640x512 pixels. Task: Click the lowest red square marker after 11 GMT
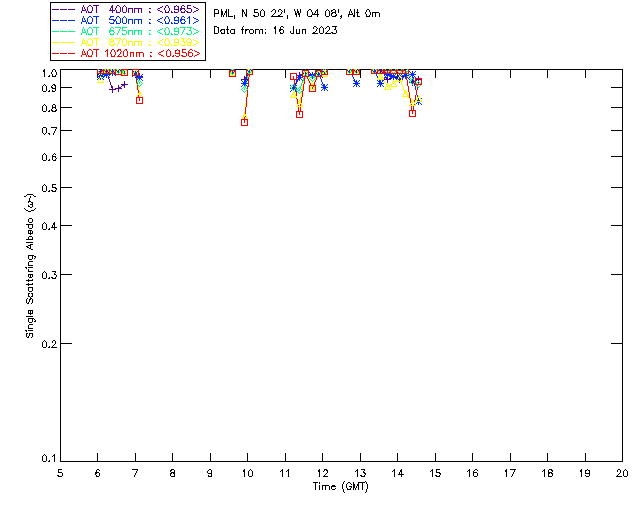299,114
